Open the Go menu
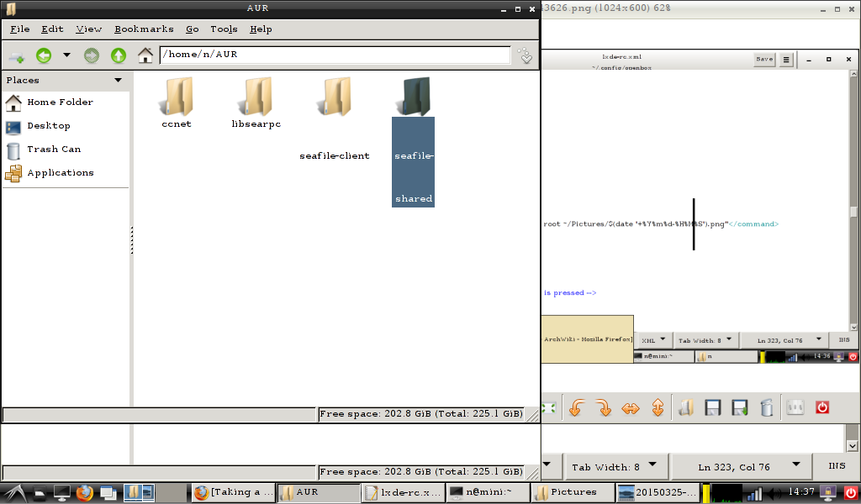Screen dimensions: 861x504 [x=193, y=29]
